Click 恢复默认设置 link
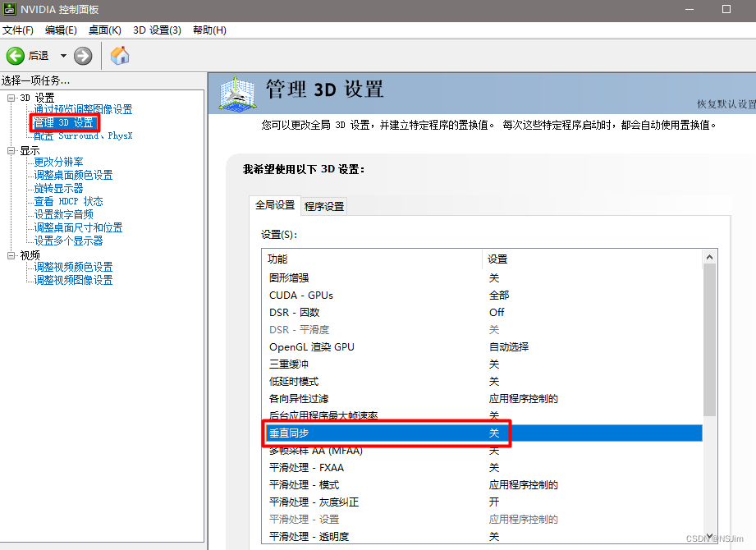 click(x=726, y=104)
